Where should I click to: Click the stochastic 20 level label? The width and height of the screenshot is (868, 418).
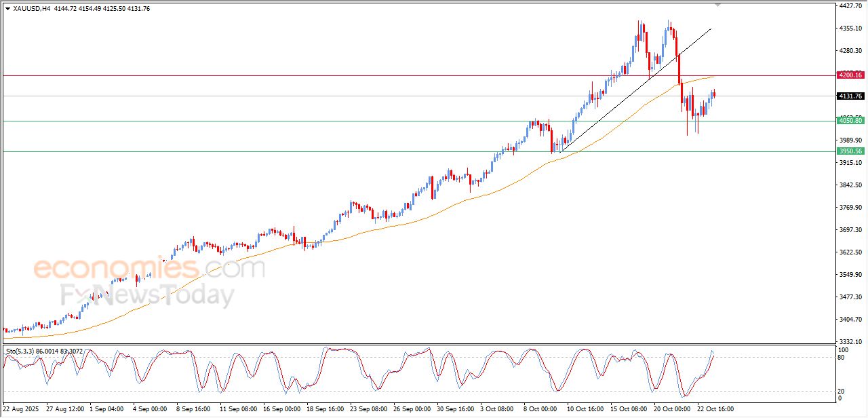(842, 391)
